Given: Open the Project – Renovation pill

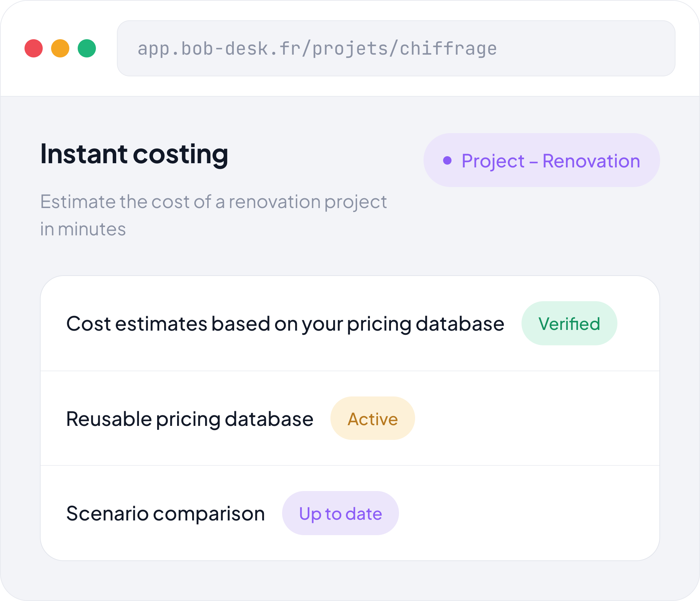Looking at the screenshot, I should (541, 160).
